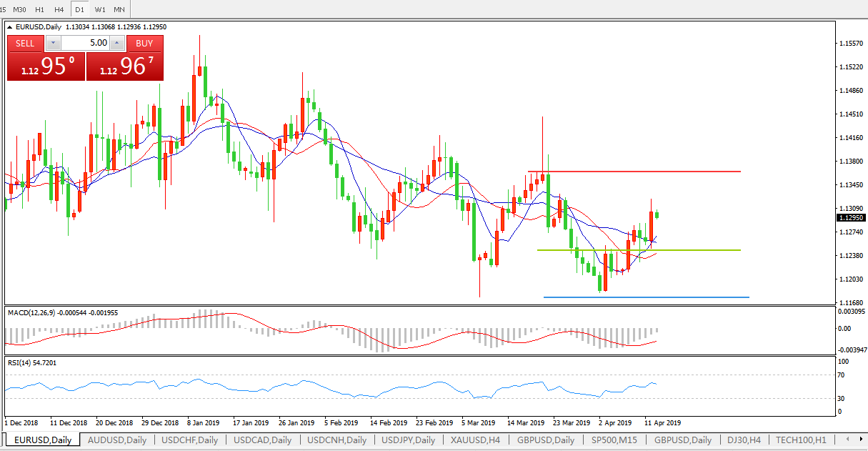Switch chart to MN monthly timeframe
Viewport: 868px width, 451px height.
119,9
